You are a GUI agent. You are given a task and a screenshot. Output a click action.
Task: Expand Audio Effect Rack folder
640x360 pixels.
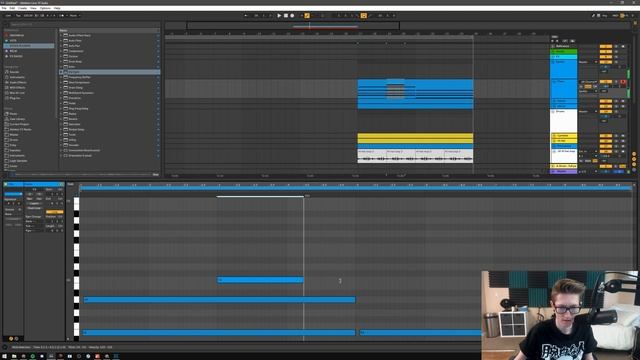(61, 36)
